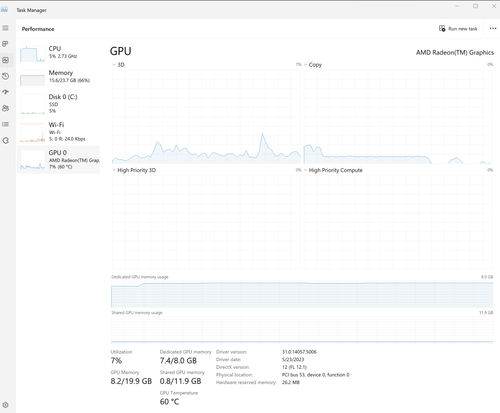Click the driver date 5/23/2023
The image size is (500, 413).
[293, 360]
